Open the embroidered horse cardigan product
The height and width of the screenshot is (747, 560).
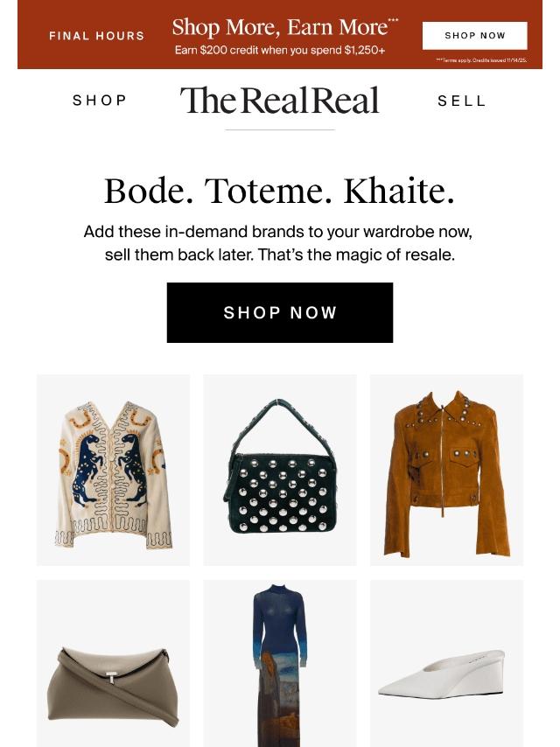[x=114, y=470]
